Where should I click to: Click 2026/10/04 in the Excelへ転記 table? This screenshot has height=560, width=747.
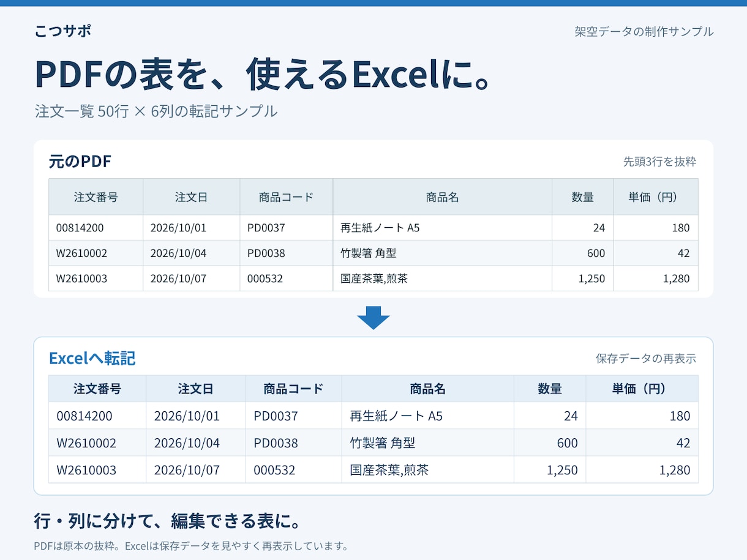tap(187, 443)
